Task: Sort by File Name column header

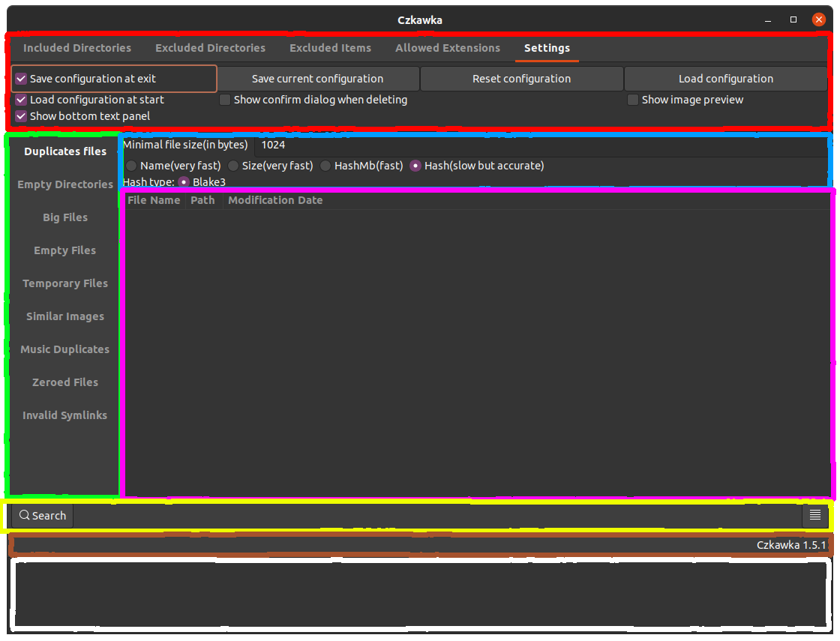Action: click(x=154, y=200)
